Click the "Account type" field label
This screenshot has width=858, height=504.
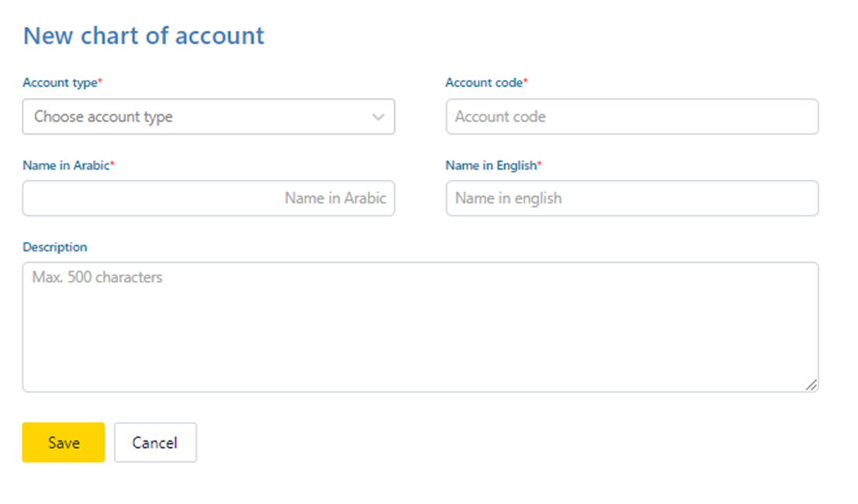coord(60,83)
